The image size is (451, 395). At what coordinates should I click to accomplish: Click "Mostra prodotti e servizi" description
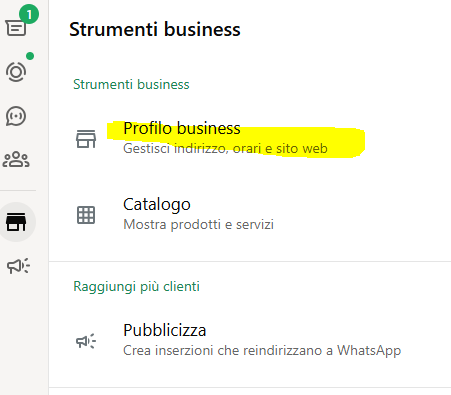(199, 224)
